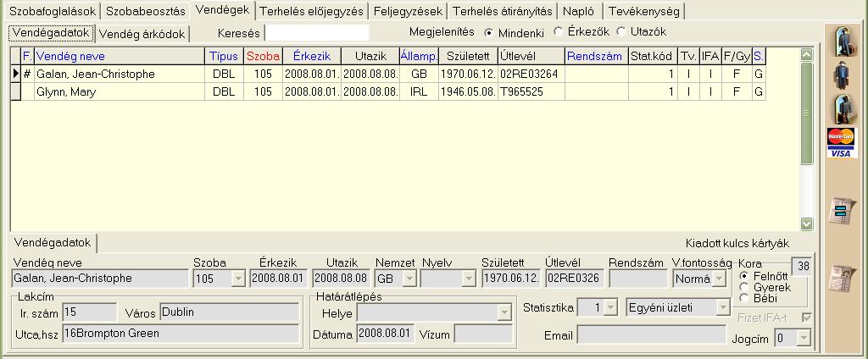Click the invoice sheet icon with equals sign
Image resolution: width=868 pixels, height=359 pixels.
tap(842, 212)
